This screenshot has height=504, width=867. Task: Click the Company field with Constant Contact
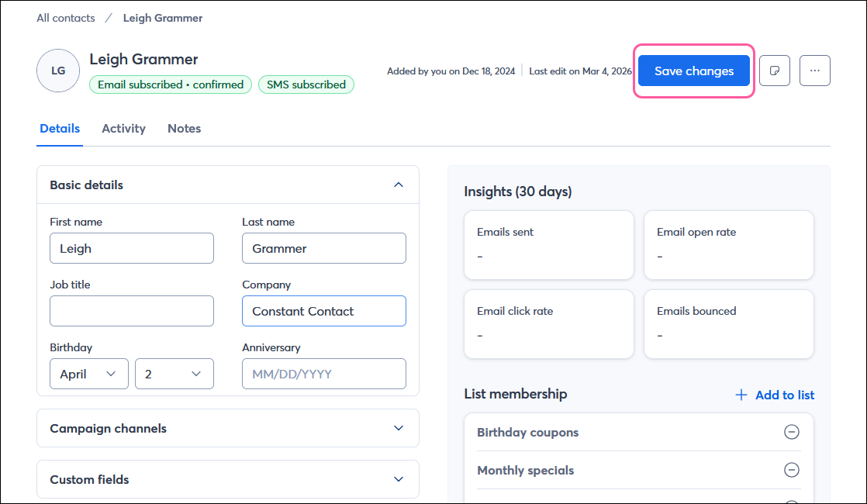coord(323,311)
